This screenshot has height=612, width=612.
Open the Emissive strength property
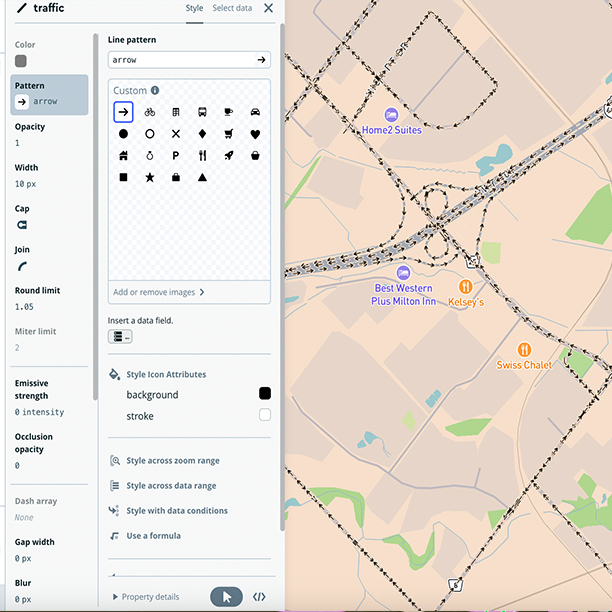coord(49,397)
